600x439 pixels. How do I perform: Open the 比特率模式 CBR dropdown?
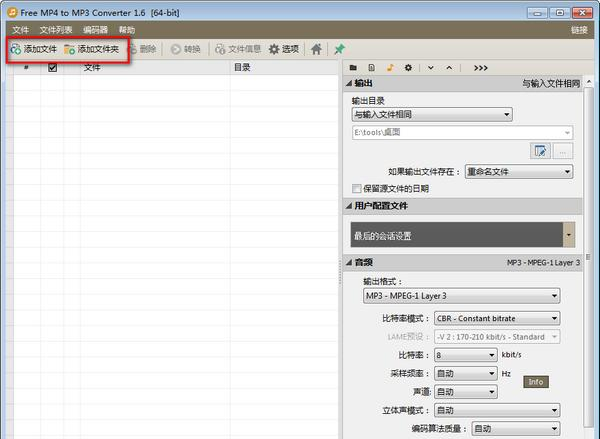click(497, 318)
